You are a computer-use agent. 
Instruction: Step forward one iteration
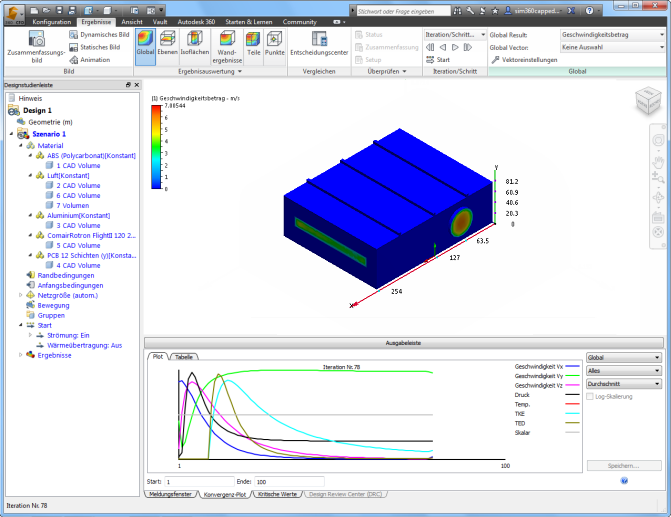coord(455,47)
